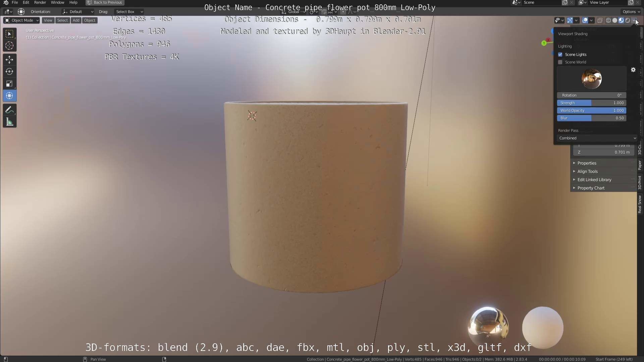Open the editor type selector icon

[x=8, y=12]
